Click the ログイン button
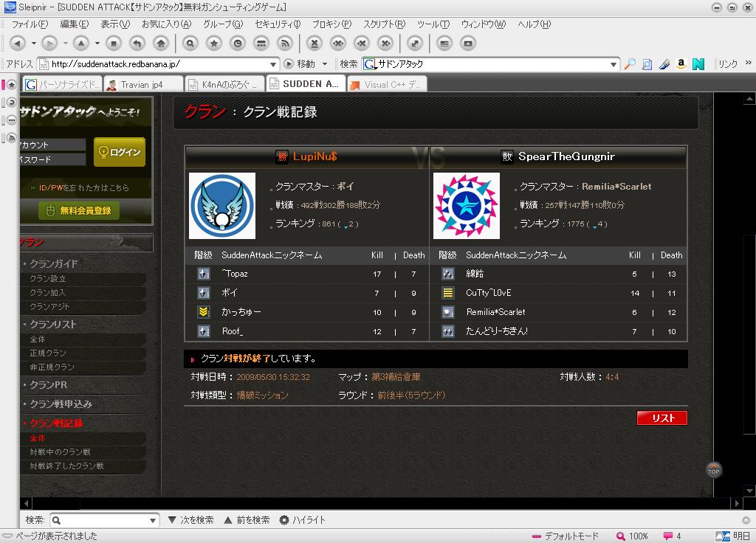The height and width of the screenshot is (543, 756). point(119,152)
